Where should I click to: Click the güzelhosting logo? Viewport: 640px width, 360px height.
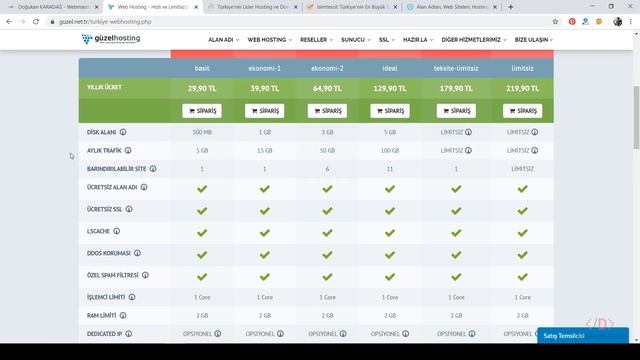(x=111, y=39)
